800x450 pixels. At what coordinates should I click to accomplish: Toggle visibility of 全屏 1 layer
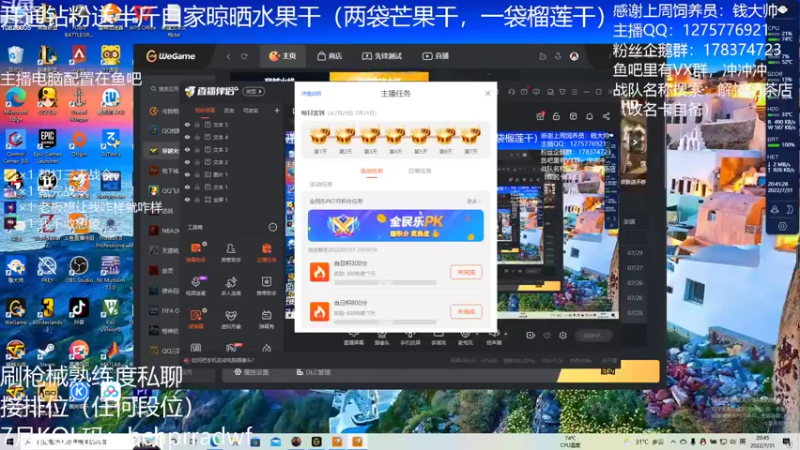(187, 199)
